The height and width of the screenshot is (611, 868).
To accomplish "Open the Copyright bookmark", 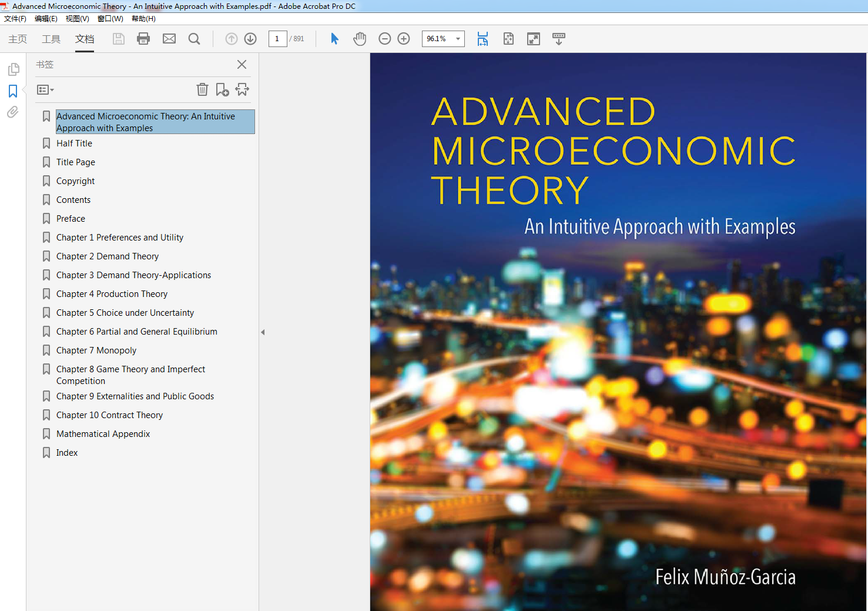I will click(75, 181).
